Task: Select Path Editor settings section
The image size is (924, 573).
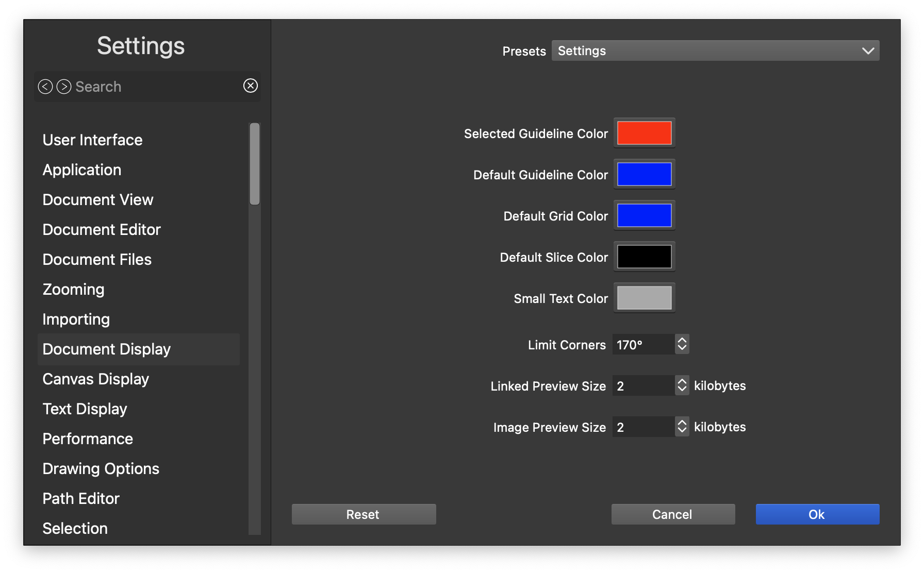Action: point(81,499)
